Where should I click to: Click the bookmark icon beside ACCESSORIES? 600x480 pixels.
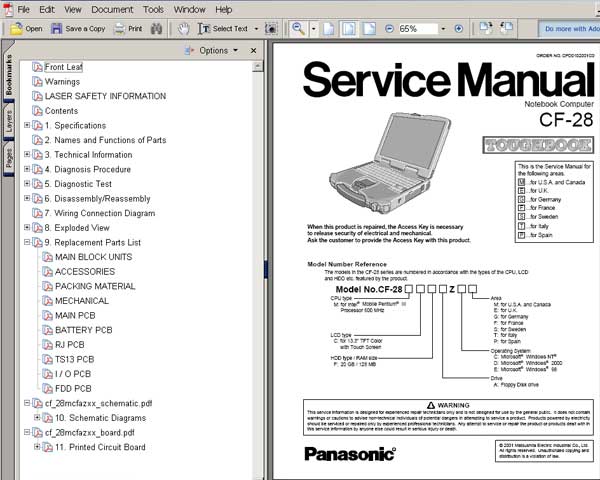[47, 272]
